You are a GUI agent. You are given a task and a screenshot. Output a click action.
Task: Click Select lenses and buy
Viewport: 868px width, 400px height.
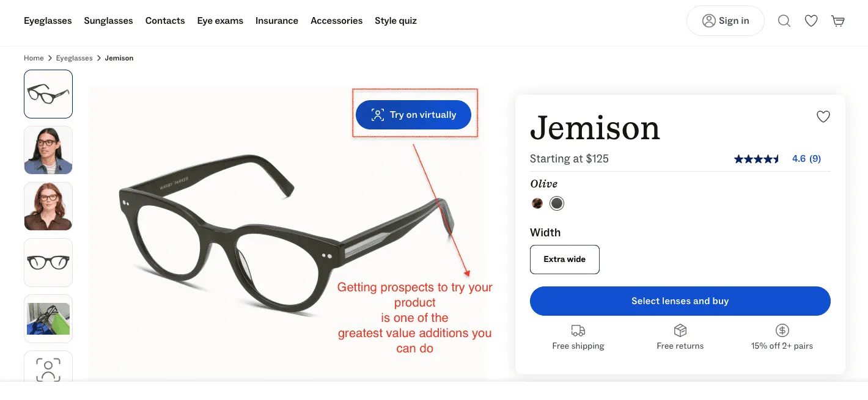tap(680, 300)
